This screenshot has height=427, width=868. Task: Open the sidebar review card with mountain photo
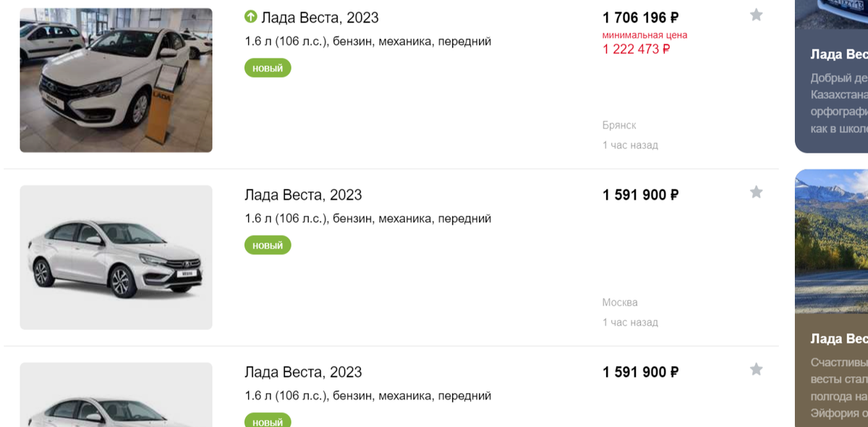832,289
